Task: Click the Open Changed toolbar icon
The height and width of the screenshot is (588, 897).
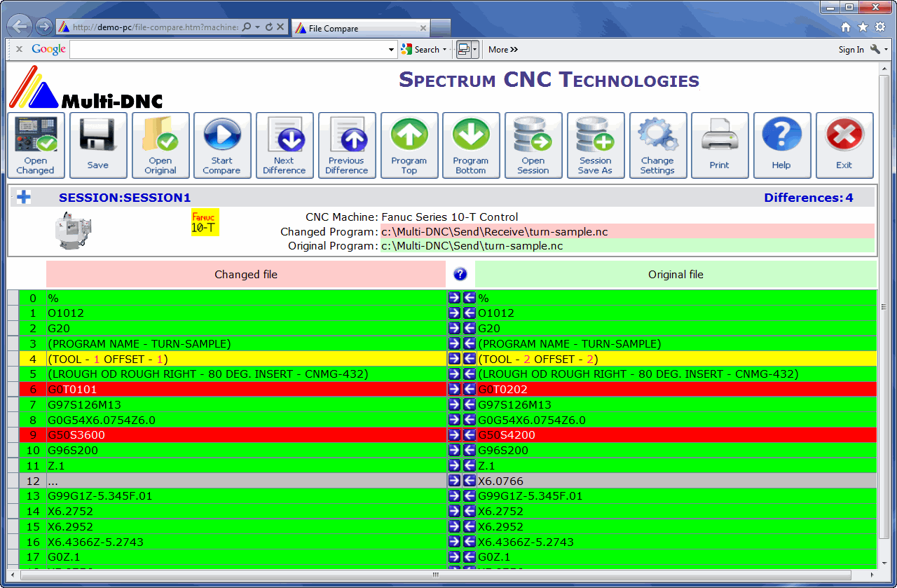Action: click(36, 145)
